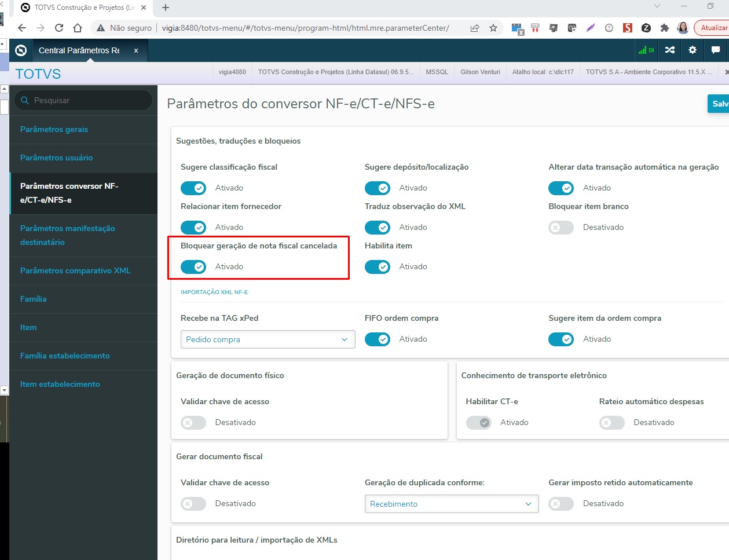The height and width of the screenshot is (560, 729).
Task: Toggle FIFO ordem compra switch
Action: point(378,339)
